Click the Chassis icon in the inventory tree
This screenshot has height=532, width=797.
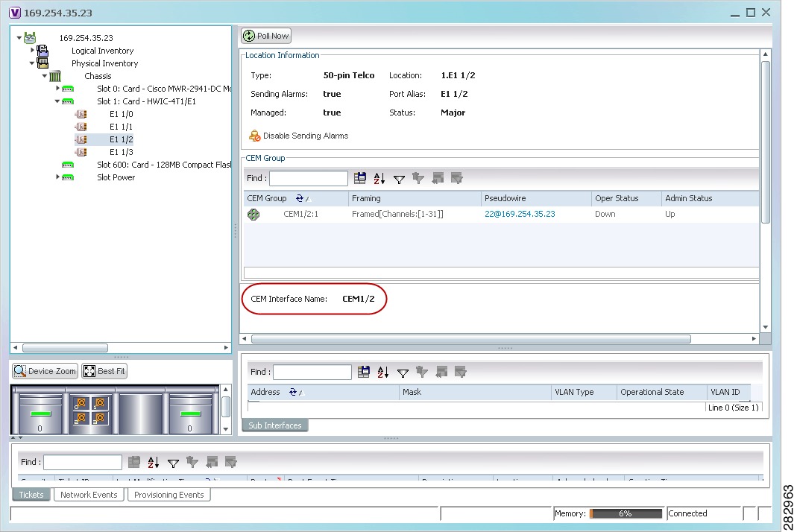pos(55,76)
